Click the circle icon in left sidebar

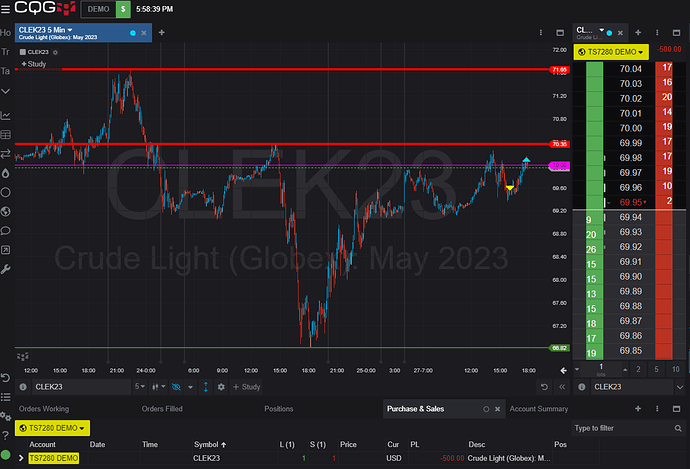point(6,192)
